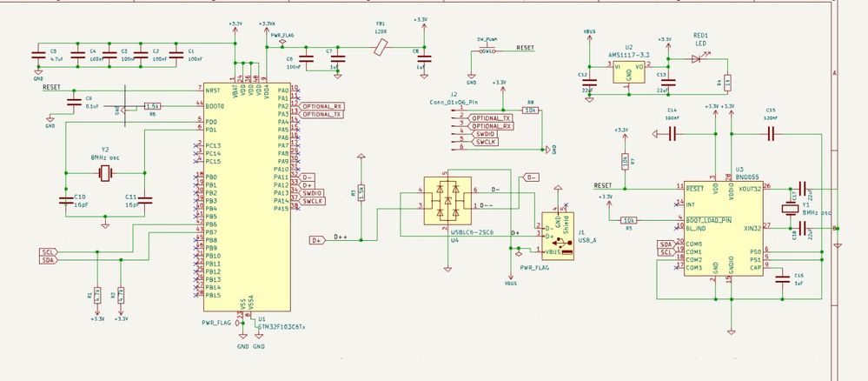
Task: Select pull-up resistor R1 4.7k
Action: [96, 295]
